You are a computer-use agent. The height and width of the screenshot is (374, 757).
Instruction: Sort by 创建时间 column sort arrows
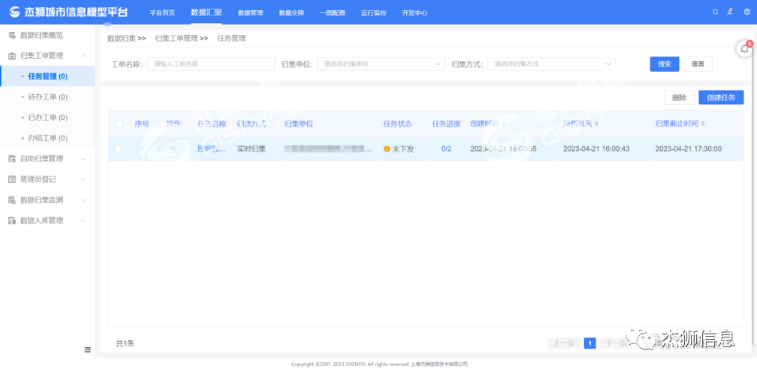504,124
